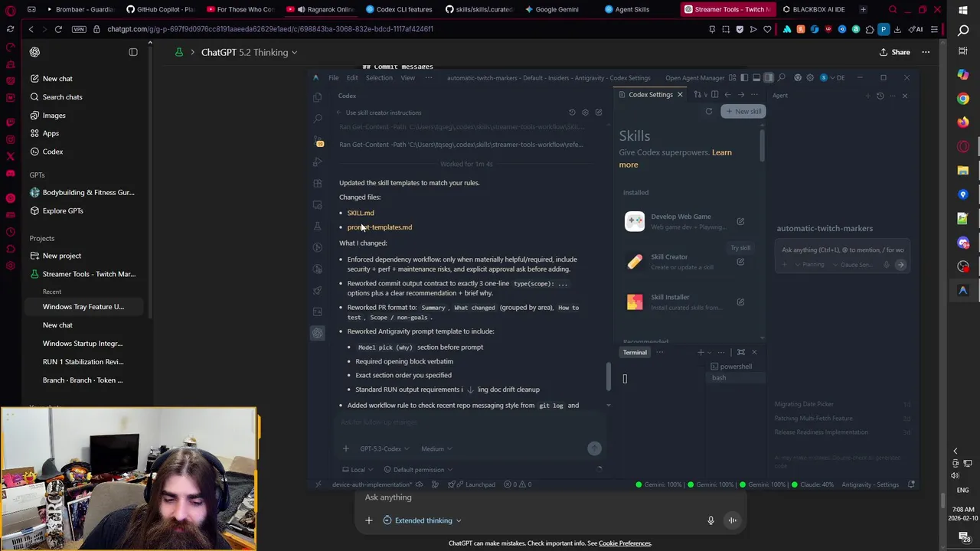
Task: Switch to the Google Gemini browser tab
Action: pyautogui.click(x=552, y=9)
